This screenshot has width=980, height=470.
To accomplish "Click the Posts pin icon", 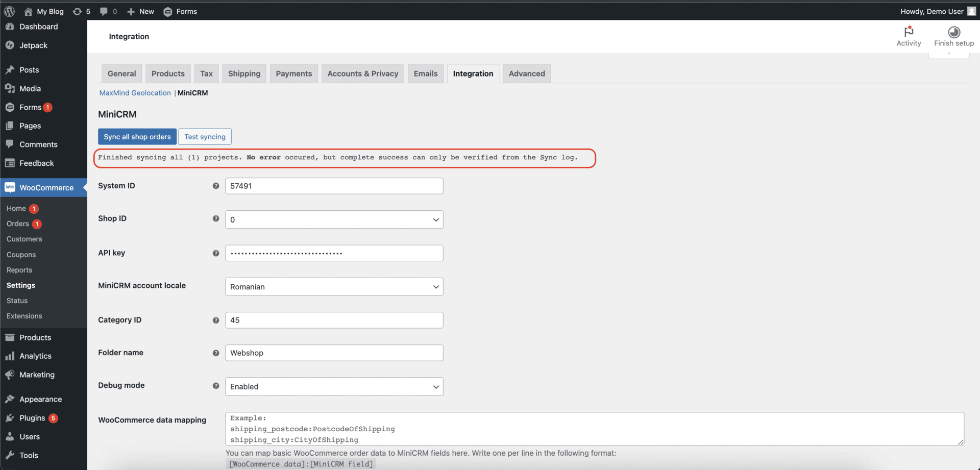I will click(10, 69).
